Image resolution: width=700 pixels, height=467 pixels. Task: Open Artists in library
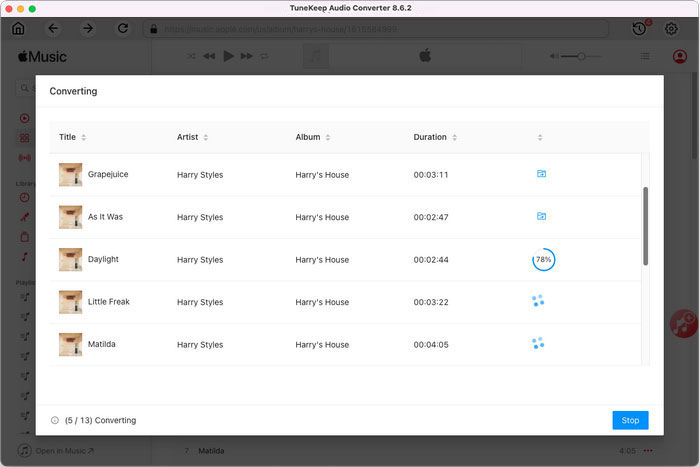click(x=25, y=217)
